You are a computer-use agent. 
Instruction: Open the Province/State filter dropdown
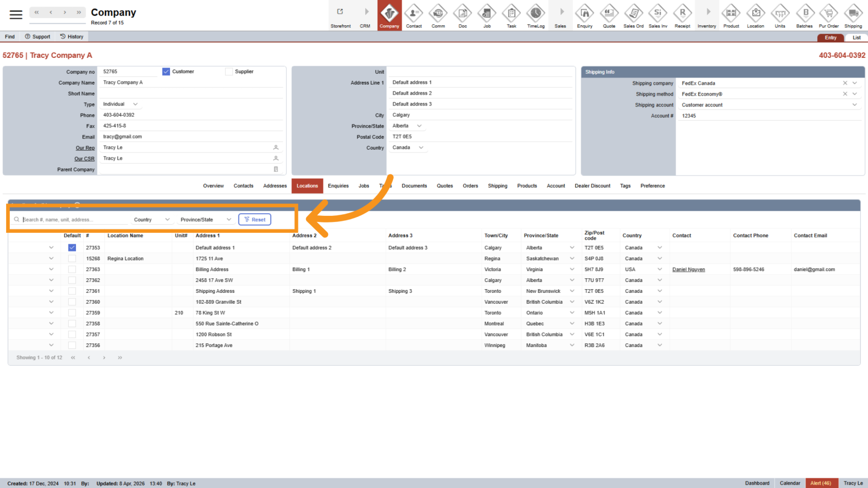pyautogui.click(x=206, y=219)
